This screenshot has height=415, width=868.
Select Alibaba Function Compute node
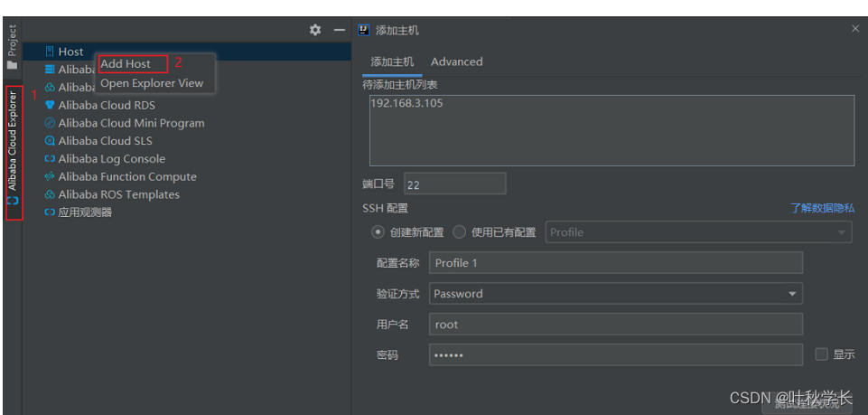pos(127,176)
